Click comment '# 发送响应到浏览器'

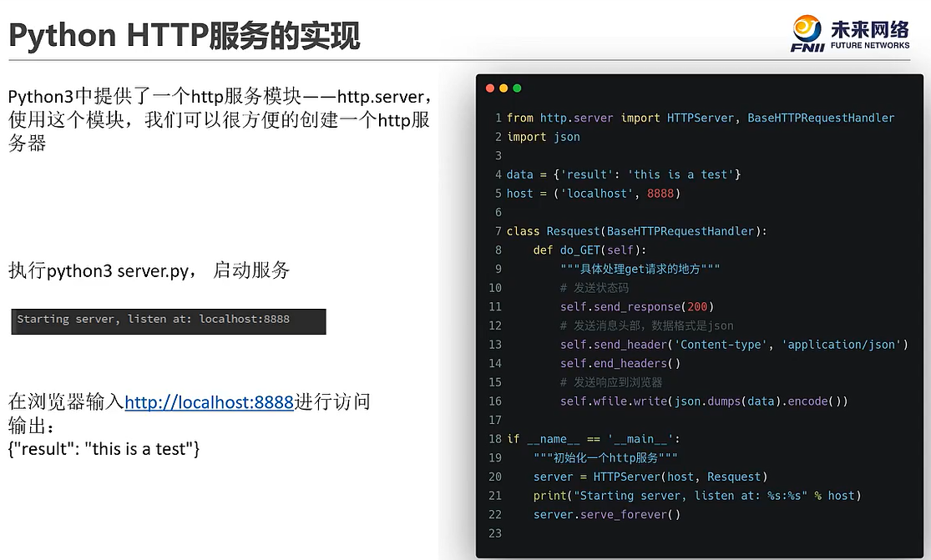[x=611, y=382]
